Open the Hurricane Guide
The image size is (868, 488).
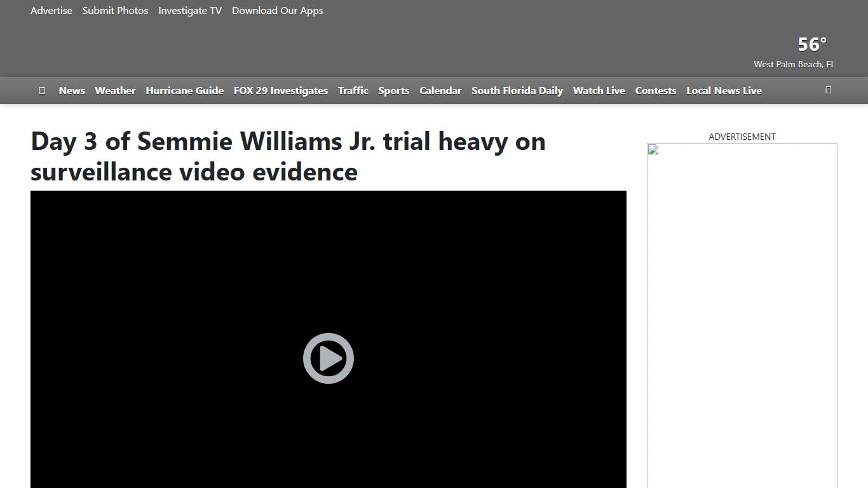(184, 90)
